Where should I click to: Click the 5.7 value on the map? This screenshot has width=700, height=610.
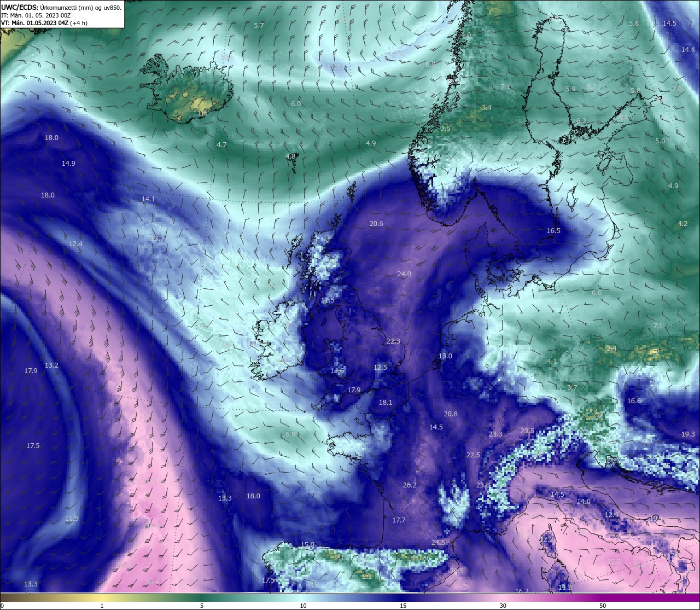[x=259, y=26]
